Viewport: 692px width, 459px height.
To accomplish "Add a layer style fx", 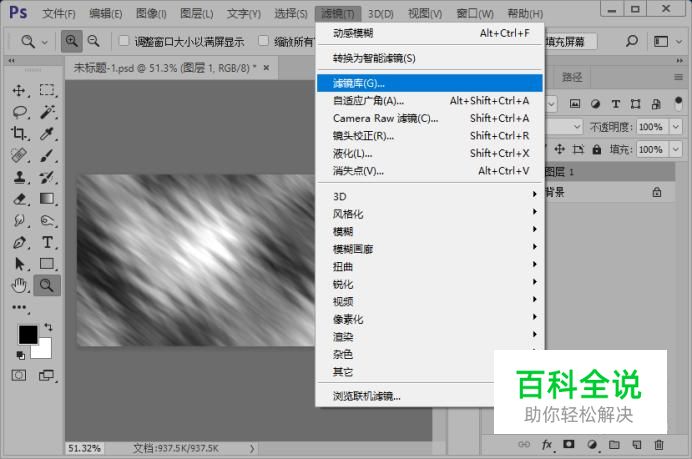I will point(546,444).
